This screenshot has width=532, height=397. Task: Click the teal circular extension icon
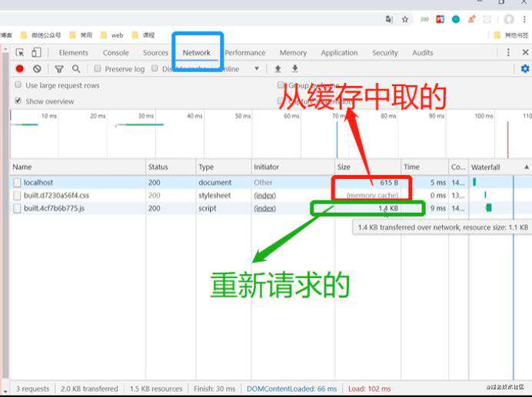tap(456, 19)
